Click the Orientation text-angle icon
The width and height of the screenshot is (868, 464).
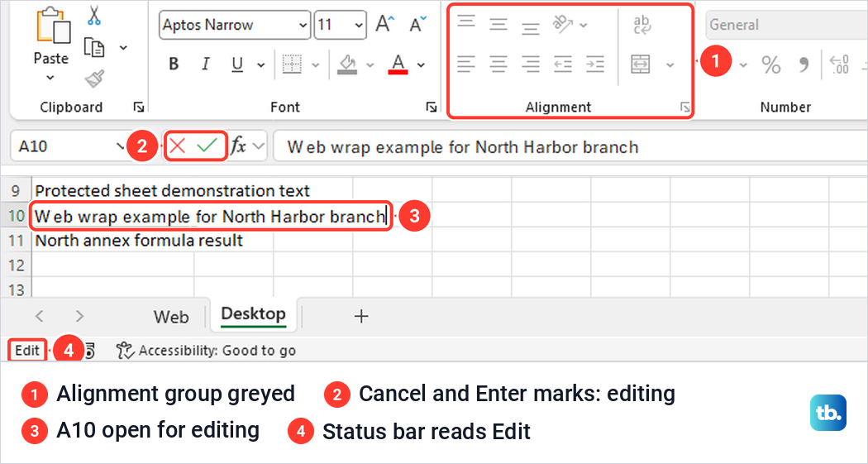(563, 24)
